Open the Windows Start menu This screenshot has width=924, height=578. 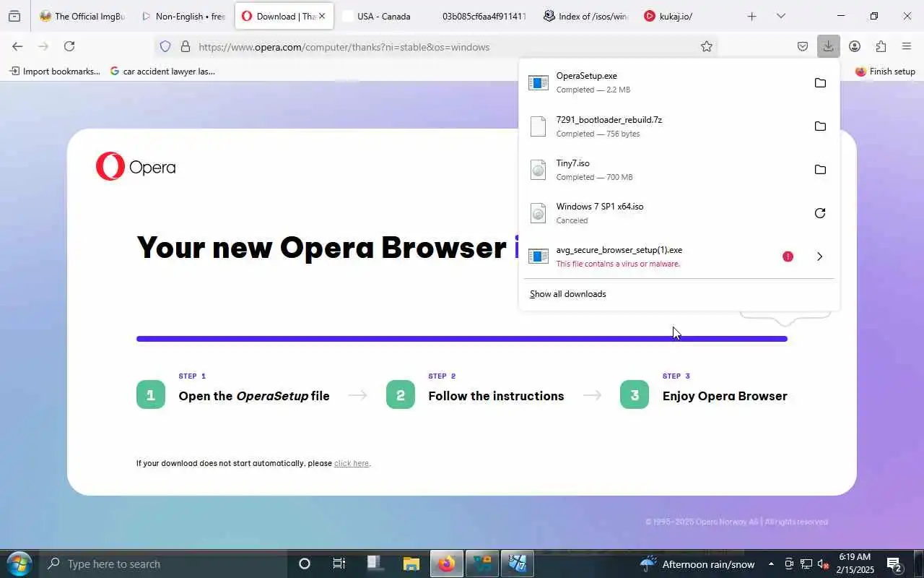pyautogui.click(x=18, y=564)
